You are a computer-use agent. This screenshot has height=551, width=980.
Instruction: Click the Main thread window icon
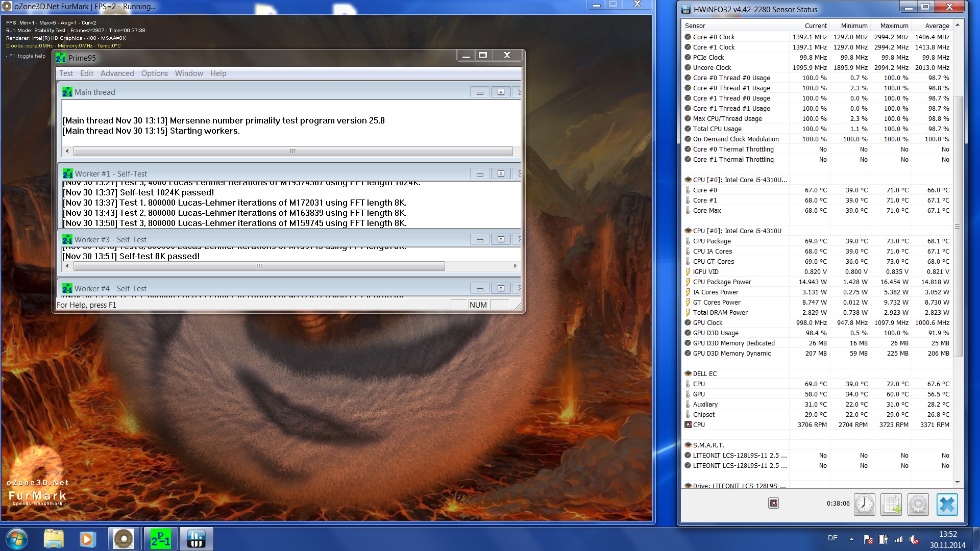click(67, 92)
